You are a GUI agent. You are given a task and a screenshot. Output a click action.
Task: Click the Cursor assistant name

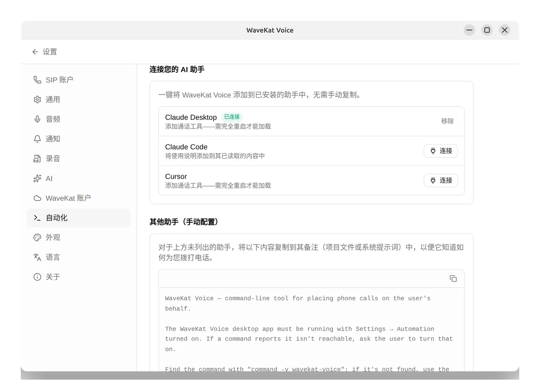pos(176,177)
